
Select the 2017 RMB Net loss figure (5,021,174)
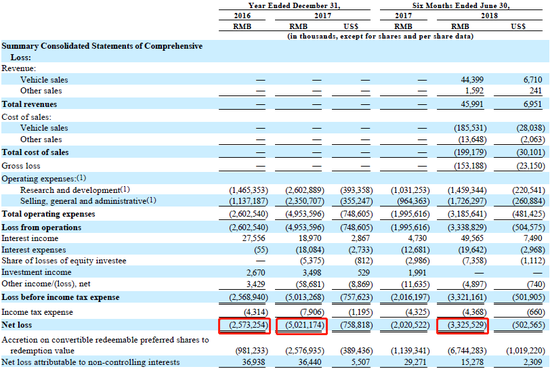(304, 325)
